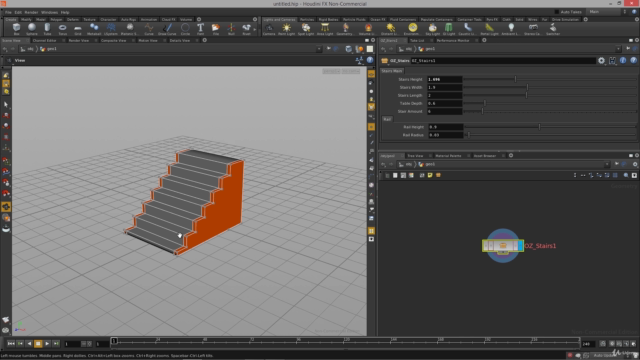Add a GI Light from shelf

pyautogui.click(x=449, y=29)
